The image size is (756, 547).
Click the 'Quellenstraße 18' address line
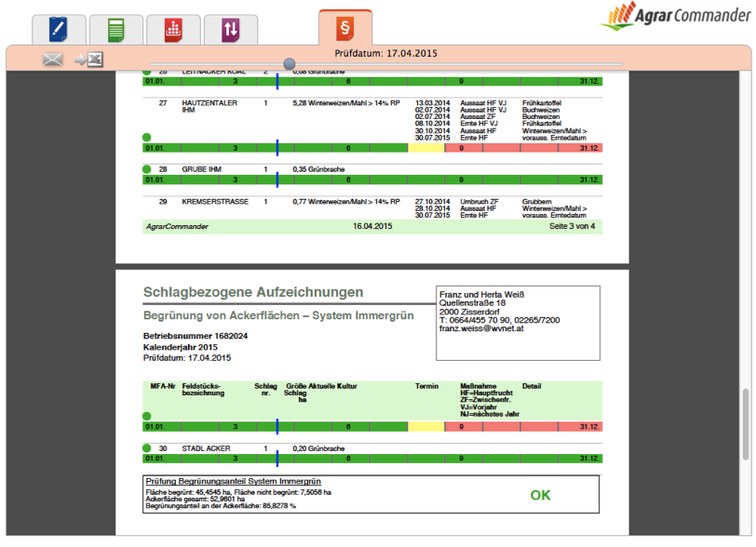(472, 303)
